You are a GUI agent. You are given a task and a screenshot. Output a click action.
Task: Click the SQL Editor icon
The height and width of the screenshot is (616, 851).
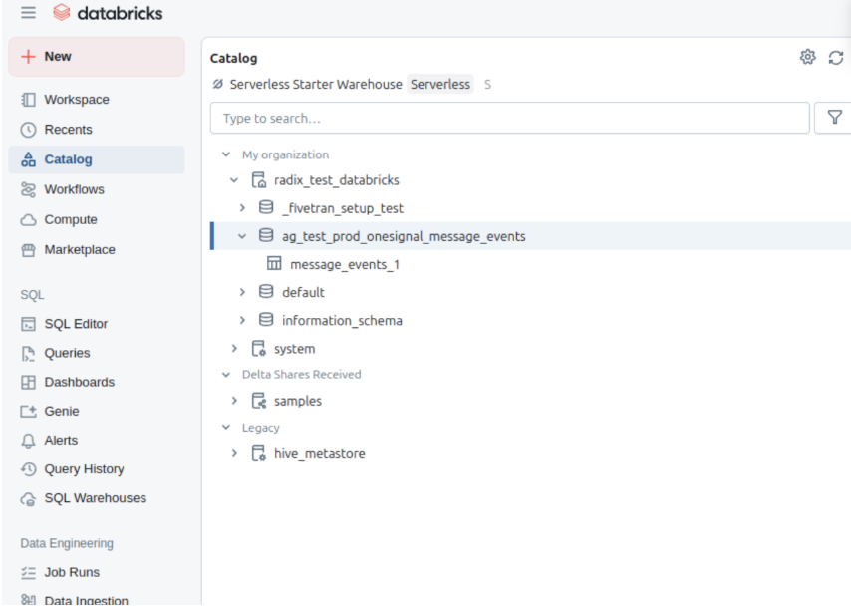[28, 324]
